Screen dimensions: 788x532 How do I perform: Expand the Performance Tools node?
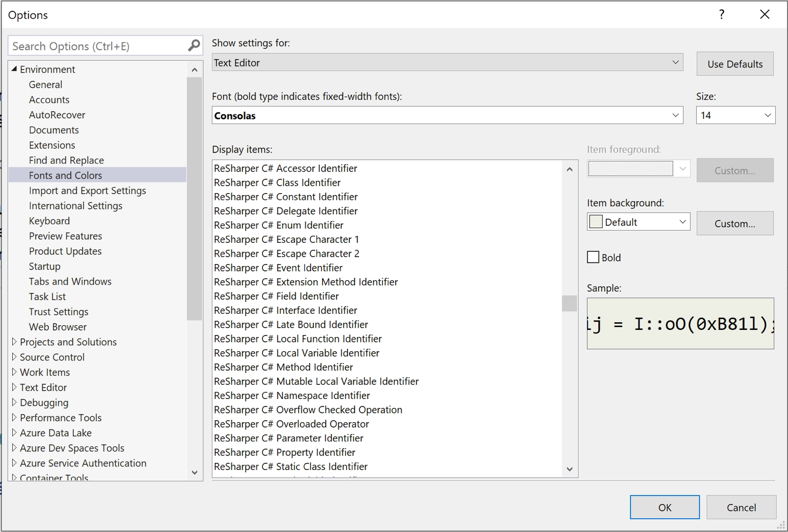coord(14,417)
